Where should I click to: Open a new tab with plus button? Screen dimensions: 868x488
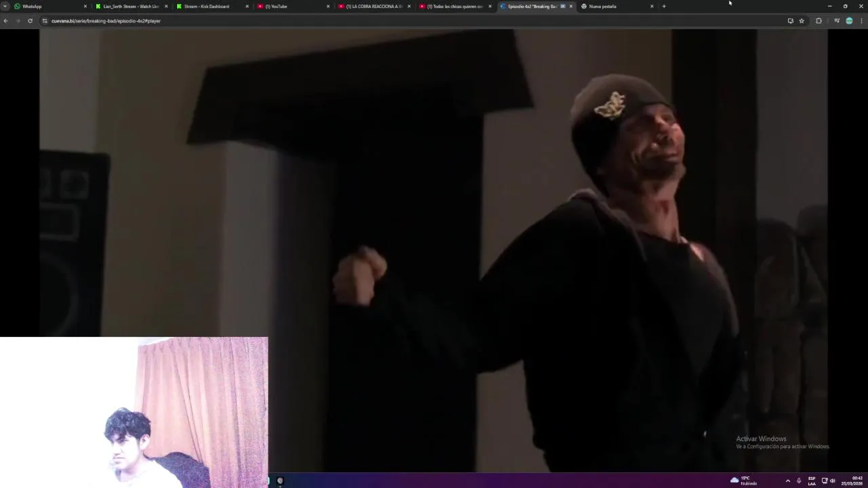pyautogui.click(x=664, y=6)
